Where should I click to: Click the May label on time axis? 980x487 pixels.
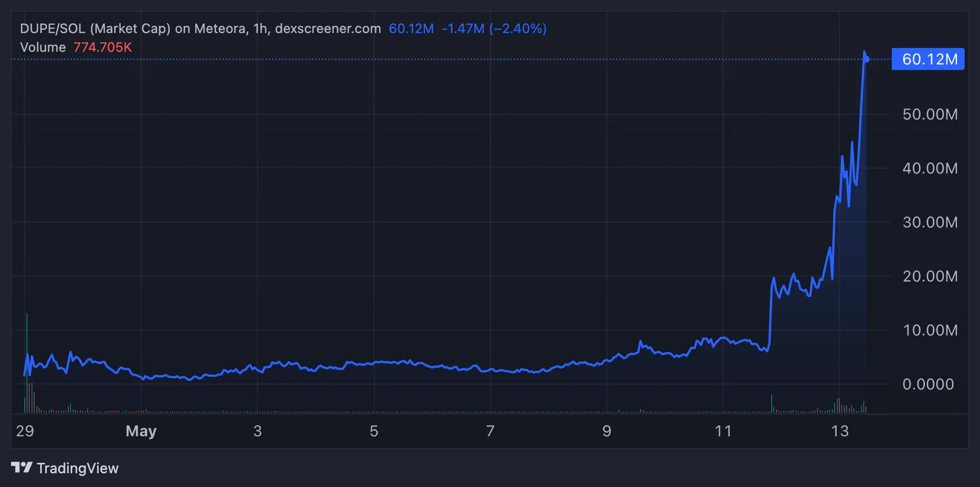pyautogui.click(x=141, y=431)
